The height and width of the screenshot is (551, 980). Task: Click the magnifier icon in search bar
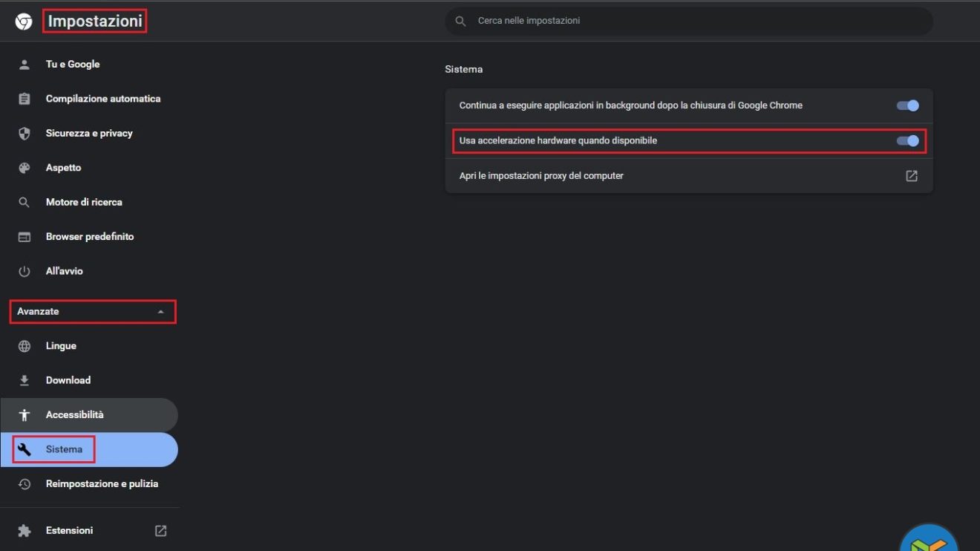click(461, 22)
